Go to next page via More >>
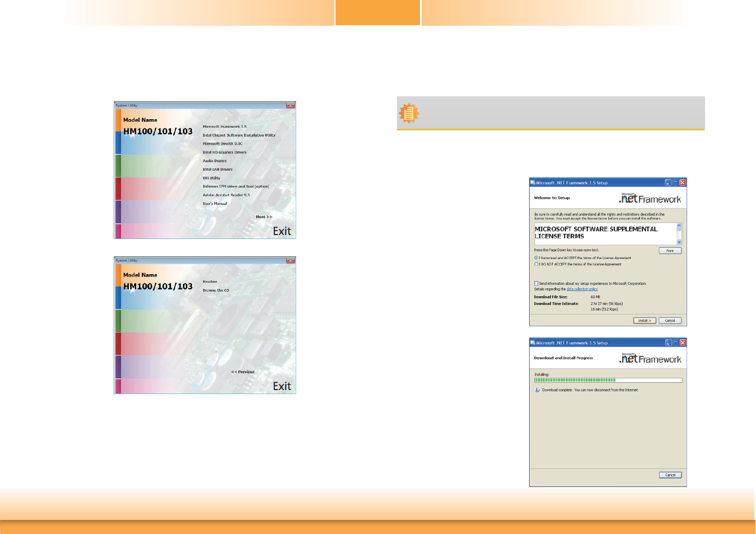 click(x=264, y=217)
